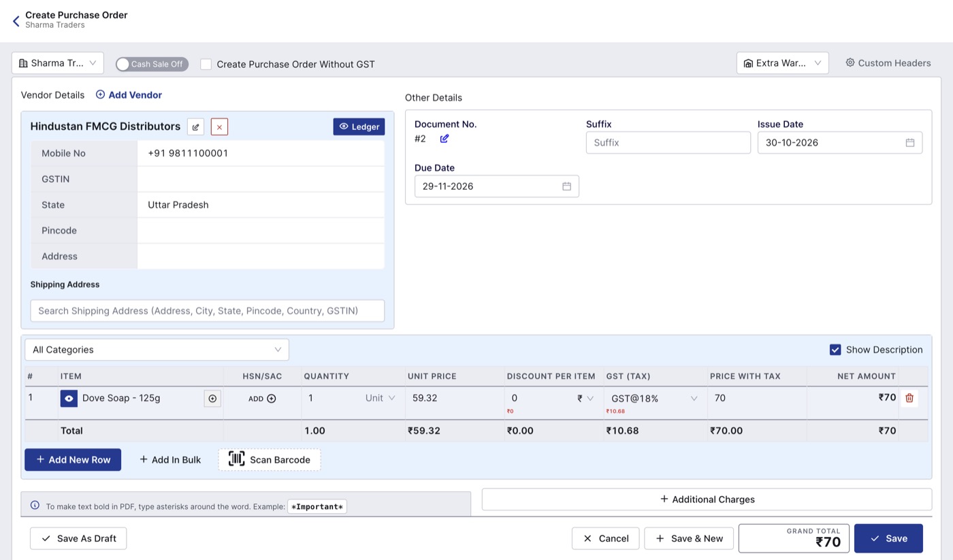Go back using the header arrow
This screenshot has width=953, height=560.
(16, 21)
